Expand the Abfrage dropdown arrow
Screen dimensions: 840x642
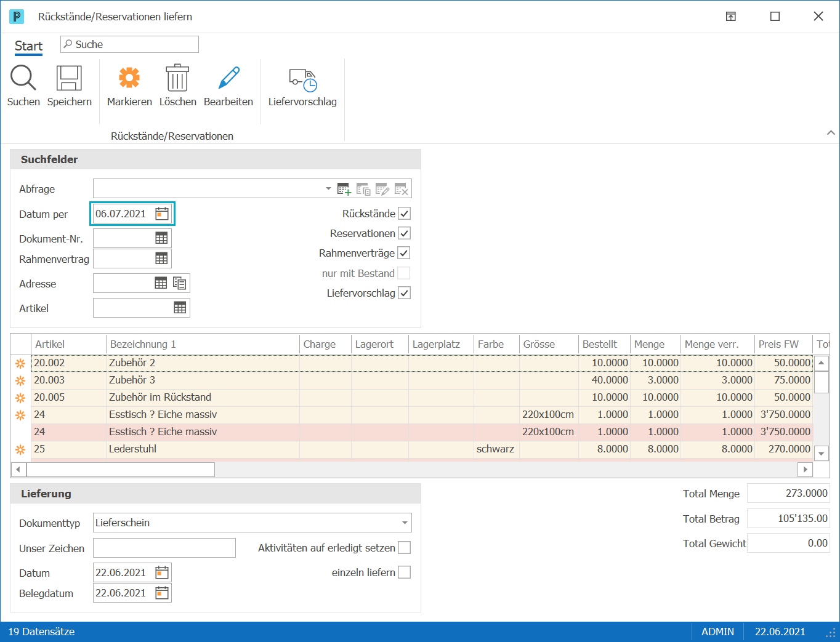(328, 188)
